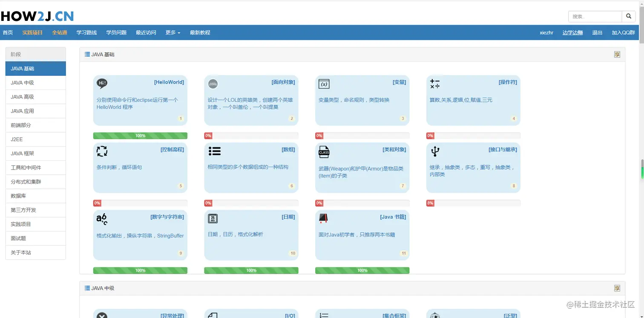The width and height of the screenshot is (644, 318).
Task: Select JAVA 基础 in the stage sidebar
Action: [x=36, y=69]
